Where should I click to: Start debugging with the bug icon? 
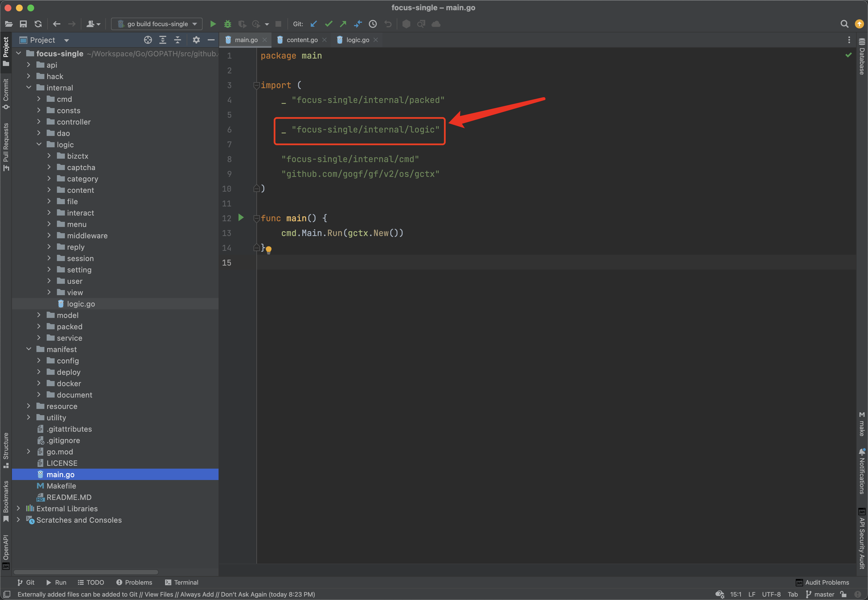[x=227, y=24]
